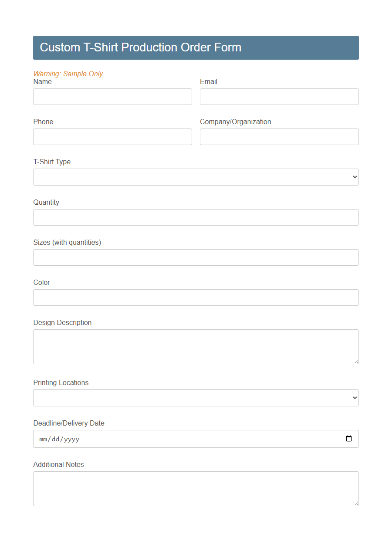Click the Design Description text area

pos(196,346)
